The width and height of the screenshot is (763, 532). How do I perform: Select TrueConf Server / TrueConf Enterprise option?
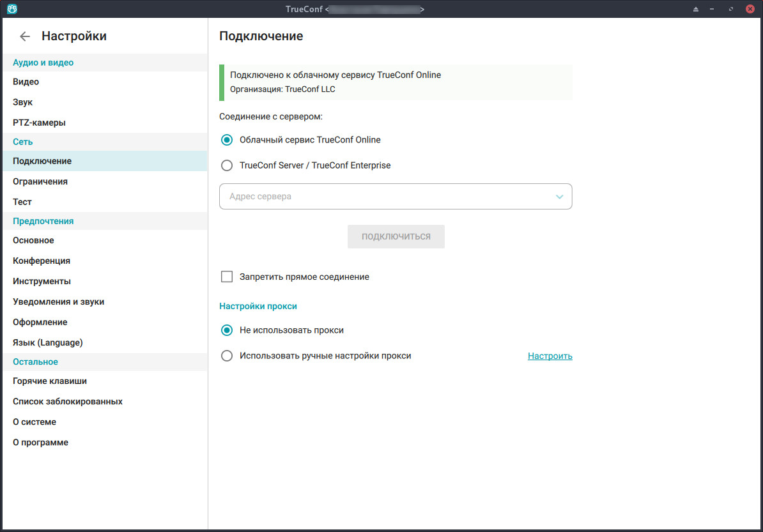coord(227,165)
